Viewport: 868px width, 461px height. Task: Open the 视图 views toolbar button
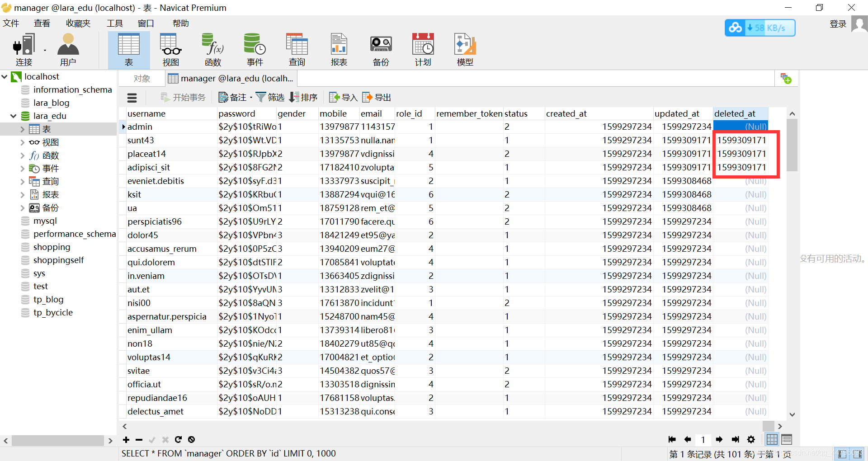point(171,50)
